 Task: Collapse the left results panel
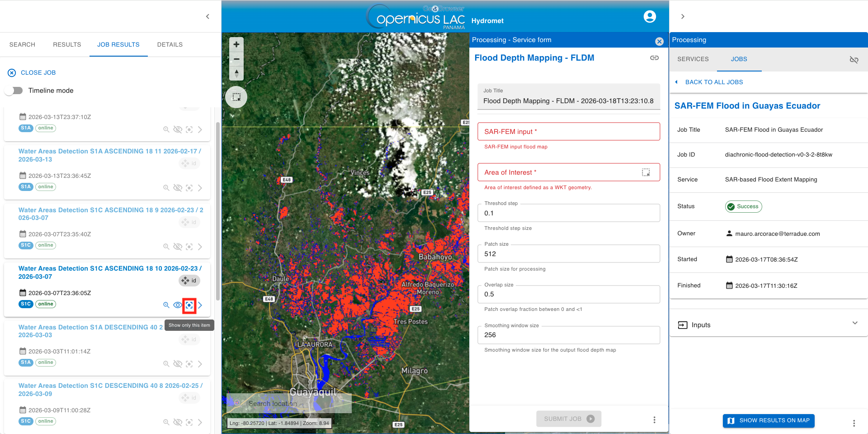coord(208,17)
